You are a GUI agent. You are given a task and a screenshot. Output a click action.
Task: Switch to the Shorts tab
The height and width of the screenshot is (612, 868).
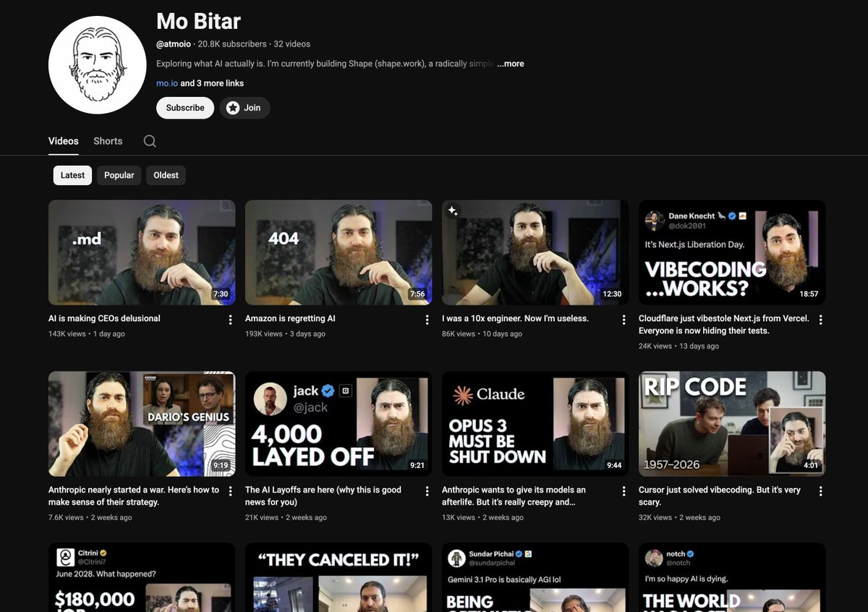(x=108, y=141)
